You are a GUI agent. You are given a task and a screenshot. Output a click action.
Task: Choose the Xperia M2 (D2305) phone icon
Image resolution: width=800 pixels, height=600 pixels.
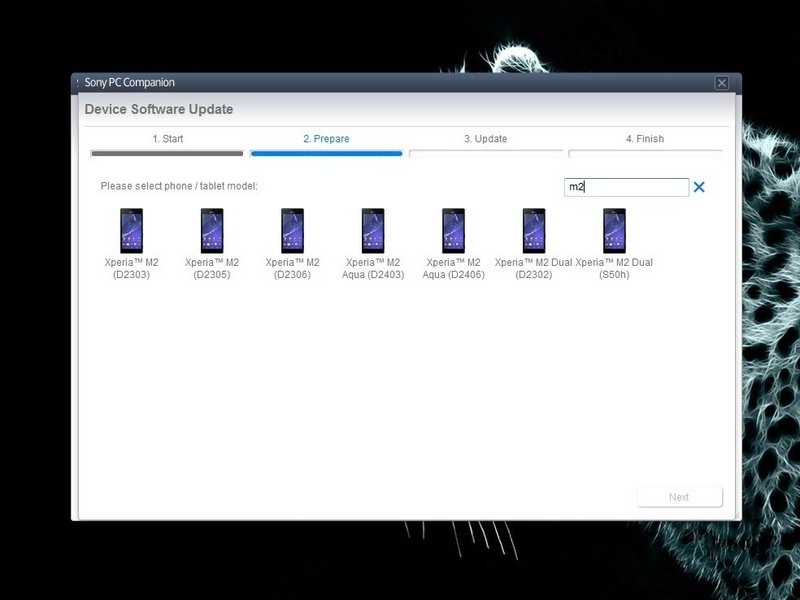click(x=212, y=231)
